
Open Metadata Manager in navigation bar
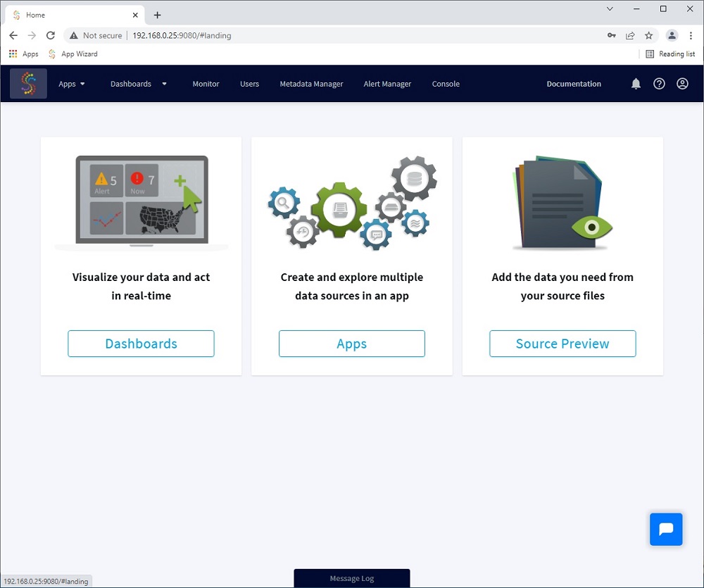[311, 84]
